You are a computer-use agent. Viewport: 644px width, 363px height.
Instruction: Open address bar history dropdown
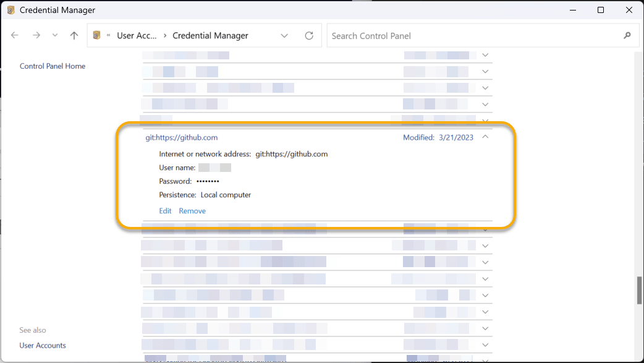(x=284, y=36)
